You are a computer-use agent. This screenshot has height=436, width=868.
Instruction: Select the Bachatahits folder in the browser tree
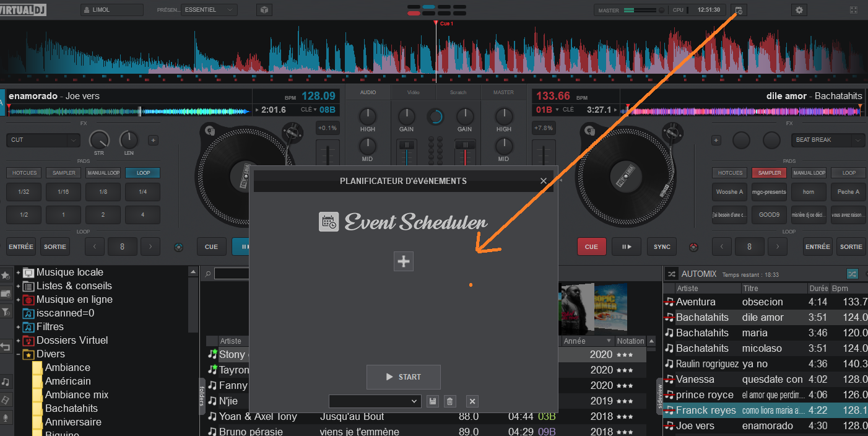point(71,408)
